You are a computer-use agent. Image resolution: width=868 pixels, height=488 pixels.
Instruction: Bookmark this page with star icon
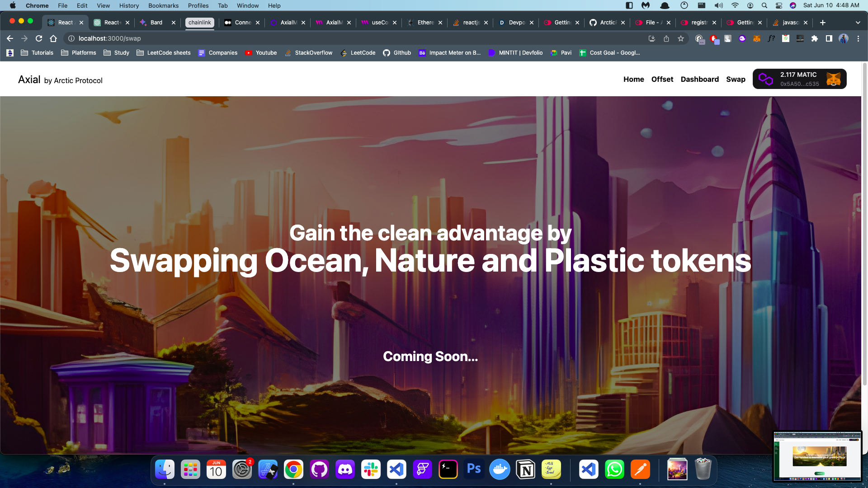click(x=681, y=38)
